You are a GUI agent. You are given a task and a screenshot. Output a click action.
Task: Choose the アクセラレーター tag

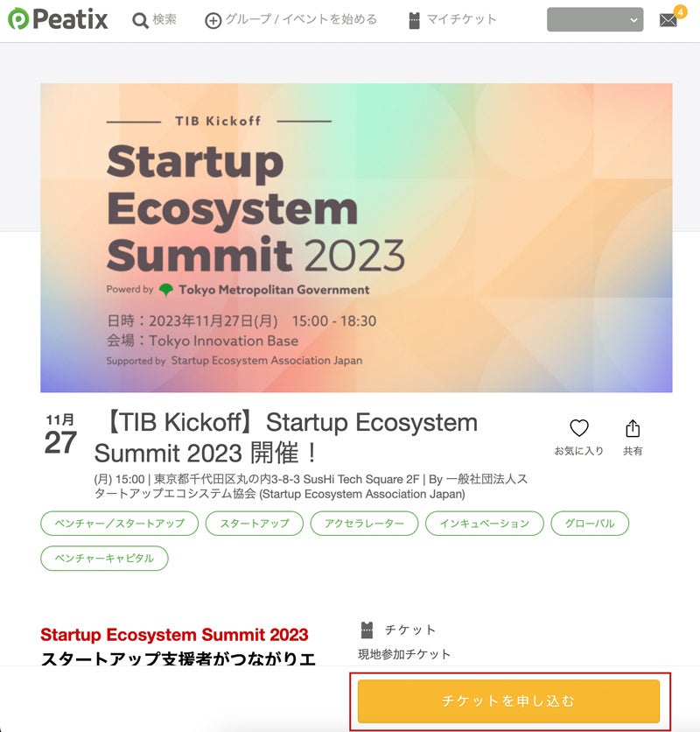pos(364,524)
